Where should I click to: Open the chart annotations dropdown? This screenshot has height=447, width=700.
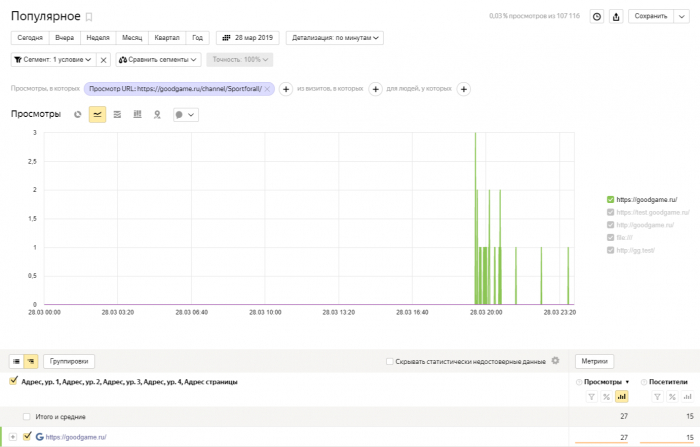186,114
